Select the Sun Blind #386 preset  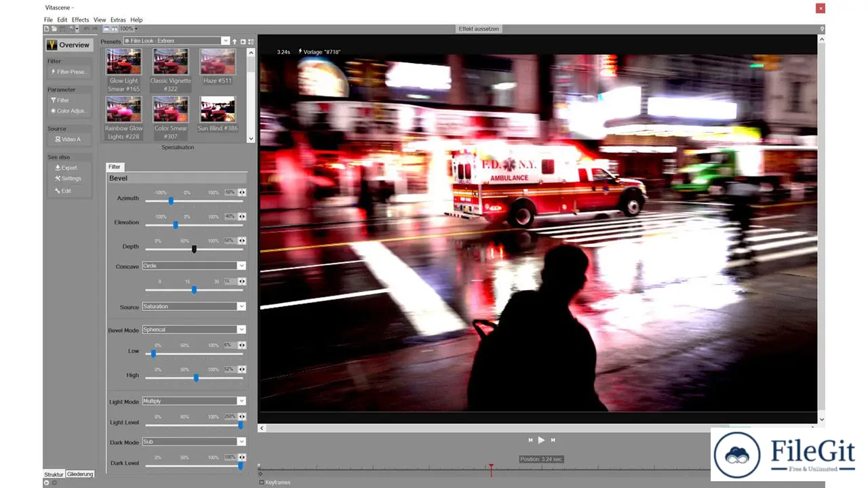pyautogui.click(x=218, y=114)
